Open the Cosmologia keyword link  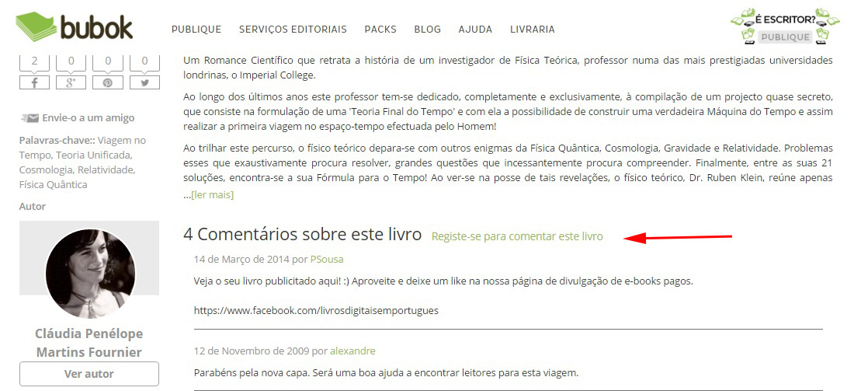(47, 169)
